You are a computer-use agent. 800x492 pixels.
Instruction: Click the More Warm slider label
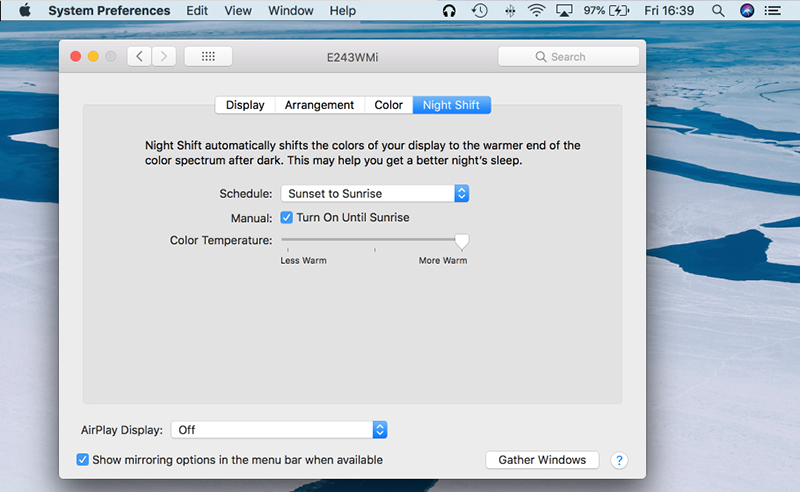(x=443, y=260)
